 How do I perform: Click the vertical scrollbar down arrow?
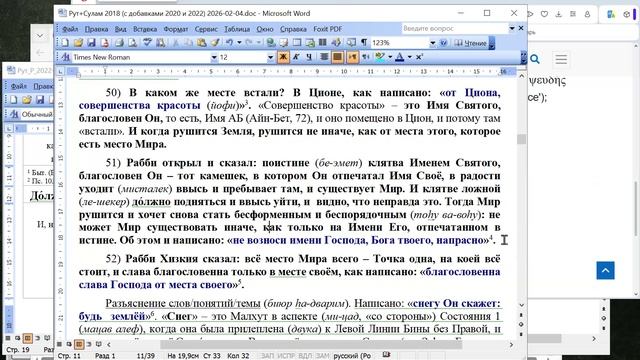point(521,305)
